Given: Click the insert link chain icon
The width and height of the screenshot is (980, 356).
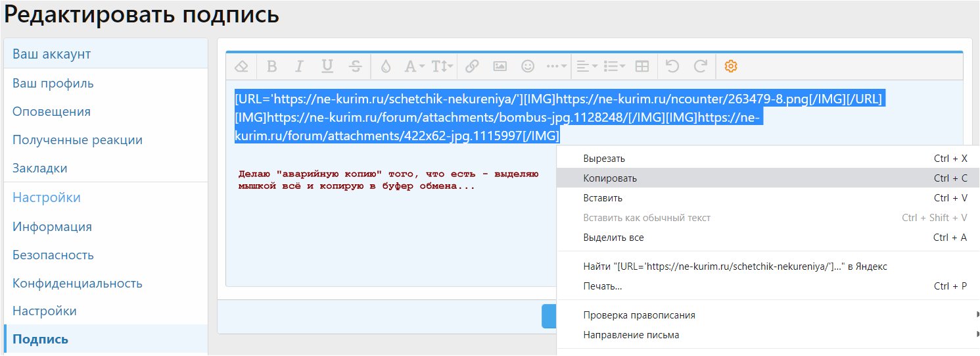Looking at the screenshot, I should click(x=472, y=66).
